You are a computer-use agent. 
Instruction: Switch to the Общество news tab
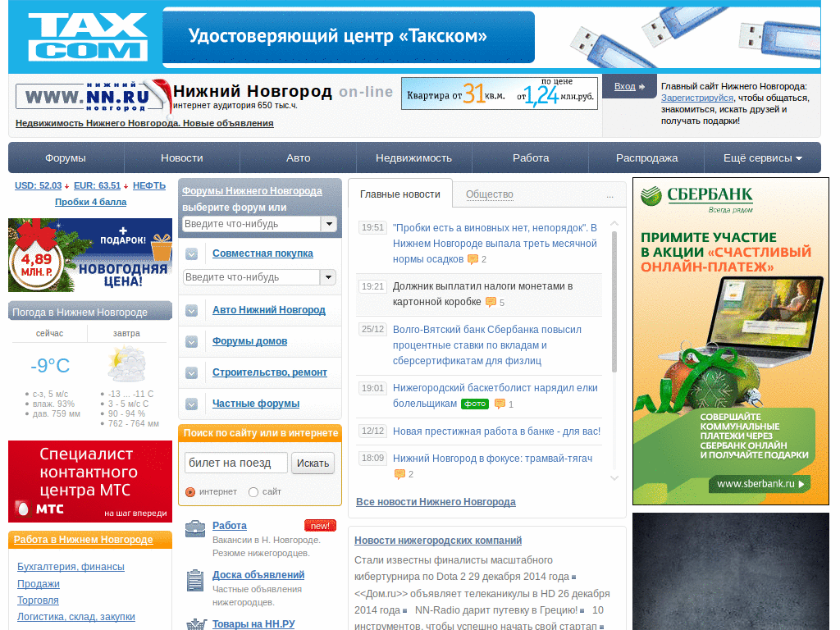[x=489, y=194]
